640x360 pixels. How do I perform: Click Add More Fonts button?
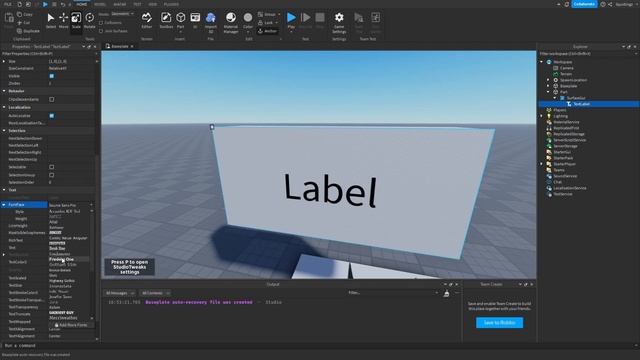pyautogui.click(x=71, y=325)
